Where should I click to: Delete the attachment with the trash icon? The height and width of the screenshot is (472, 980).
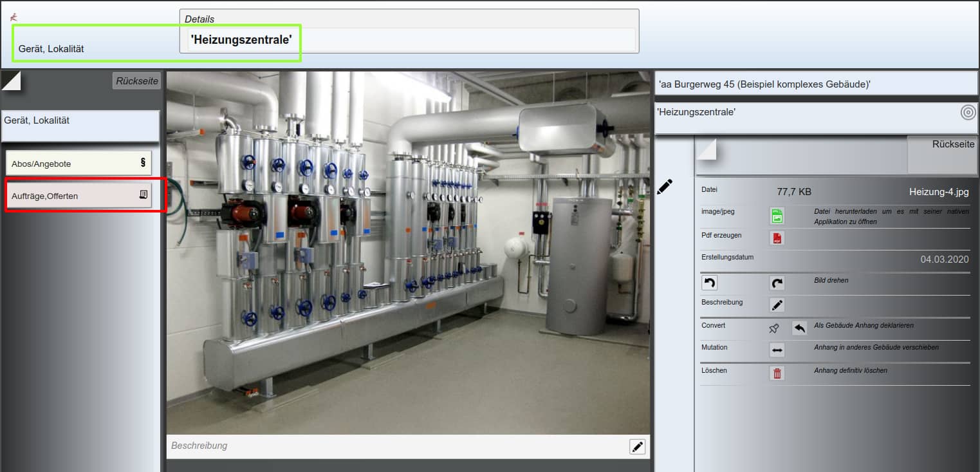[777, 373]
